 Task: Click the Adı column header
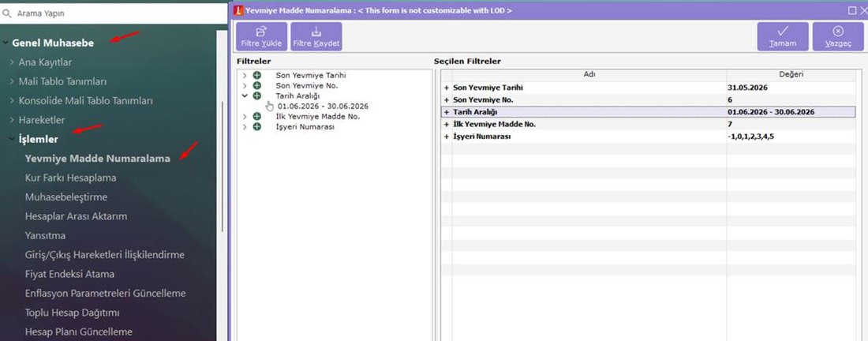click(589, 75)
